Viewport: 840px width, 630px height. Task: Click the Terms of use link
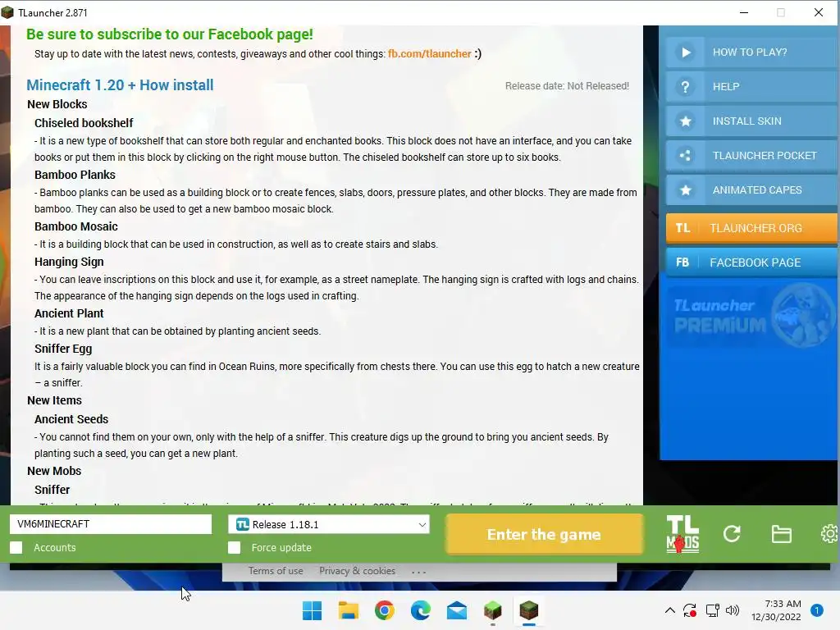click(276, 571)
